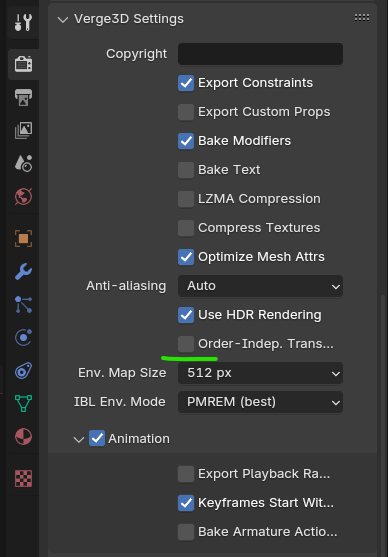Open the Object Data mesh properties tab
Viewport: 388px width, 557px height.
click(23, 404)
